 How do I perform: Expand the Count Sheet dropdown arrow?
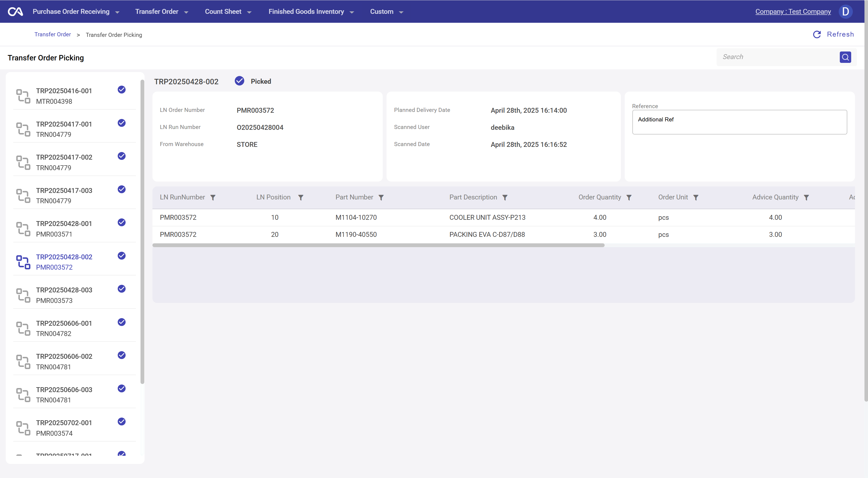[x=249, y=12]
